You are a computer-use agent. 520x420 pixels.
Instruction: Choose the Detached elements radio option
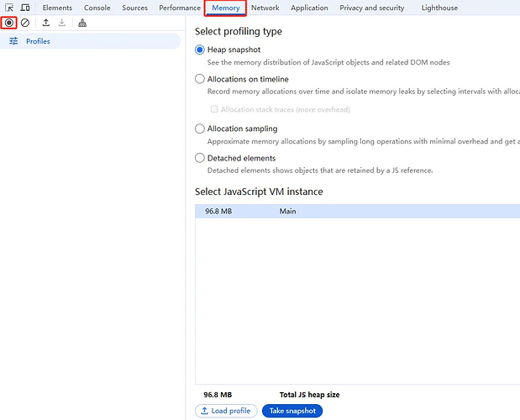[200, 158]
